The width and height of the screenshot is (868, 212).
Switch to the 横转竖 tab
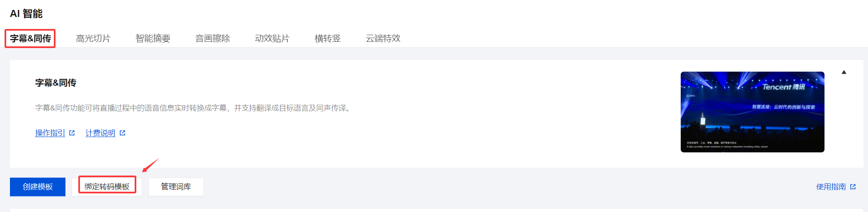[327, 39]
